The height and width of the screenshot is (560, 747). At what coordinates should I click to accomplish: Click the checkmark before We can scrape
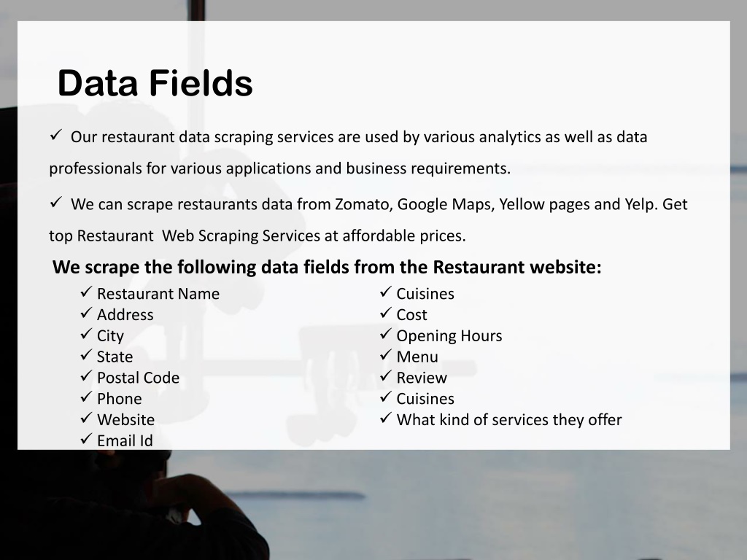[55, 203]
